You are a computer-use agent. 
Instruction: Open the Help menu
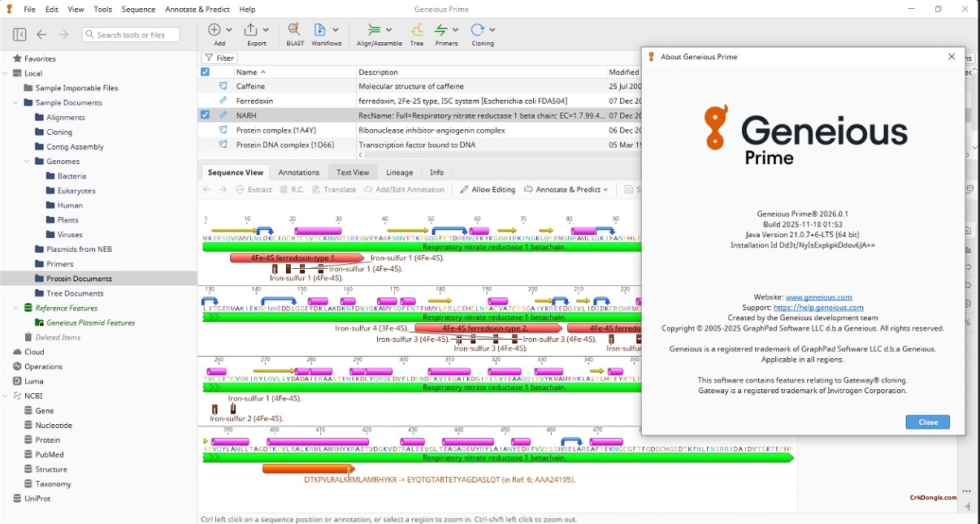248,10
